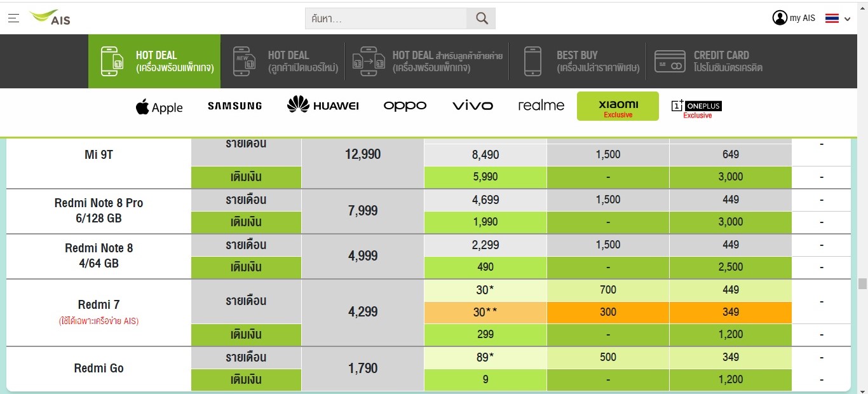Click the 300 orange cell
Screen dimensions: 868x394
pyautogui.click(x=608, y=312)
